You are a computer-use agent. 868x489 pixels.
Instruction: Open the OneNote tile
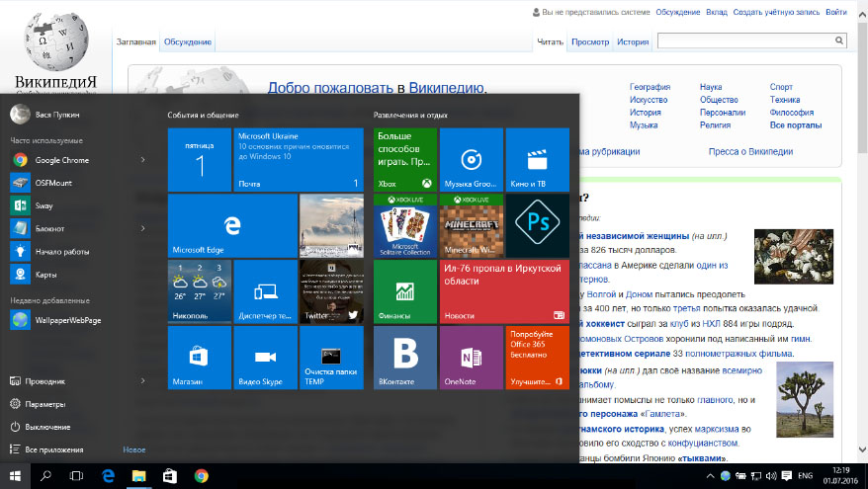[472, 358]
